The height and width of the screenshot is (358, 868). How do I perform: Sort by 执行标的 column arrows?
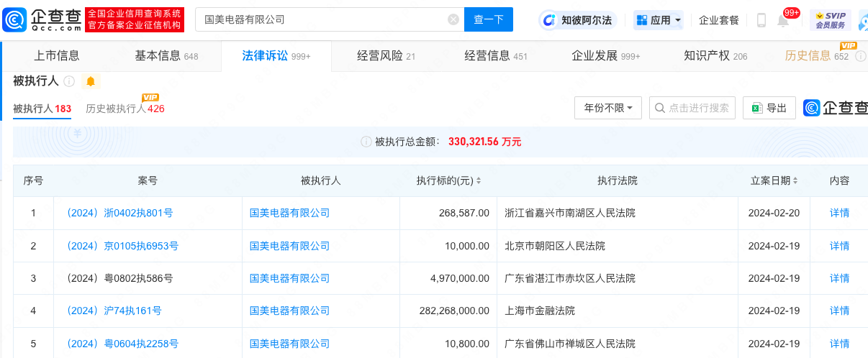pyautogui.click(x=479, y=181)
